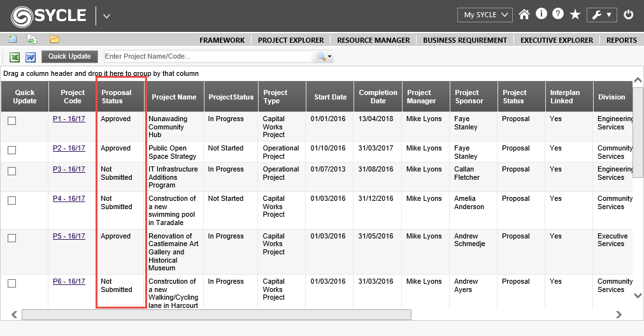Click the left scroll arrow
The width and height of the screenshot is (644, 336).
(15, 314)
